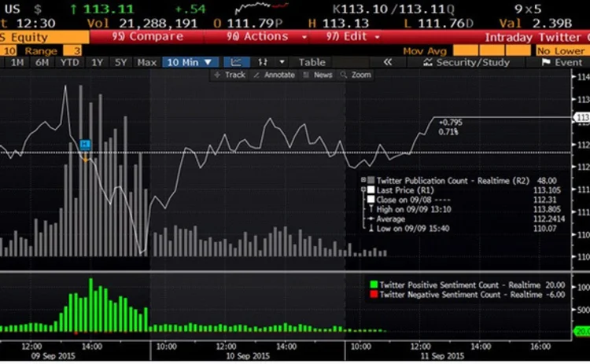The height and width of the screenshot is (364, 590).
Task: Click the Val 2.39B field
Action: click(x=536, y=24)
